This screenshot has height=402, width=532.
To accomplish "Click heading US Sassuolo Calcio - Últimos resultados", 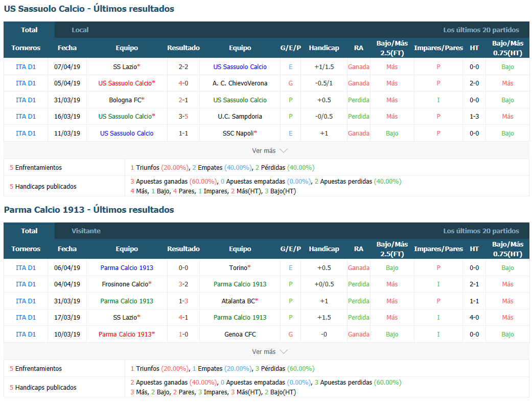I will (89, 9).
